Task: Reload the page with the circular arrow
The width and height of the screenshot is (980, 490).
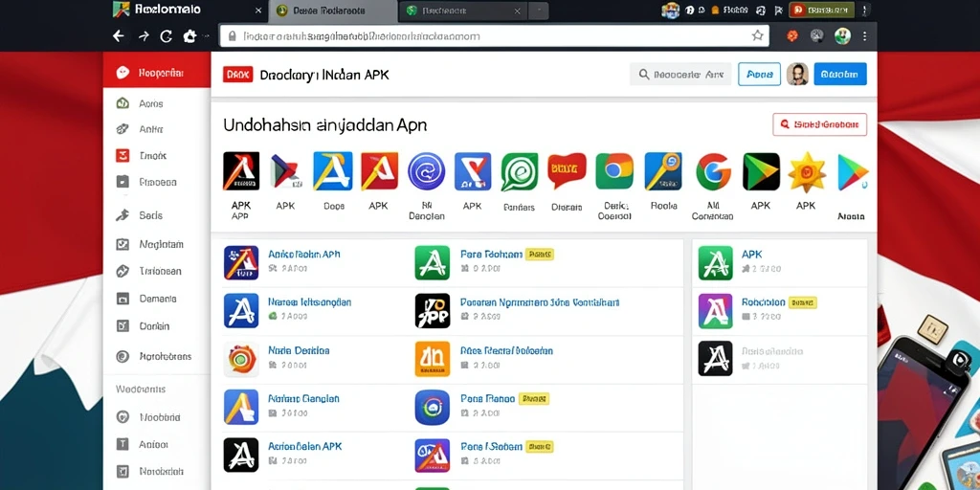Action: 167,36
